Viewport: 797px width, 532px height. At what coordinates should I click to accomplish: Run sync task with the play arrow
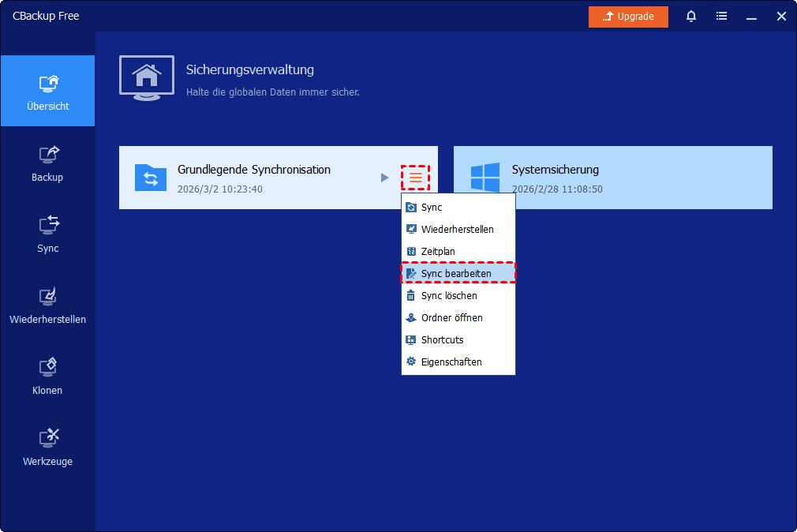(384, 178)
